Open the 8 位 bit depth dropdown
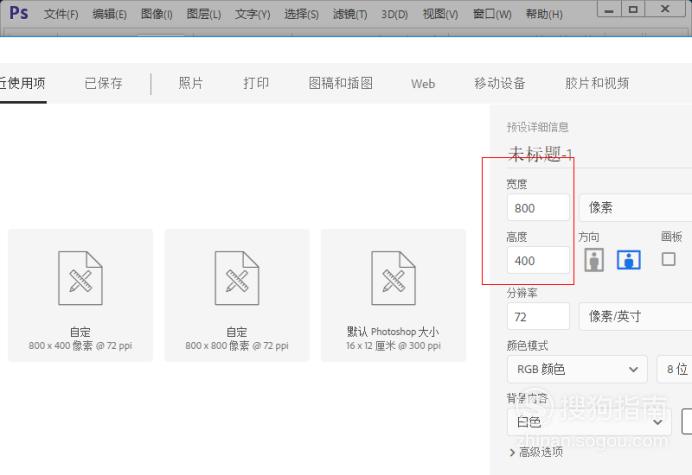The width and height of the screenshot is (692, 475). tap(674, 369)
